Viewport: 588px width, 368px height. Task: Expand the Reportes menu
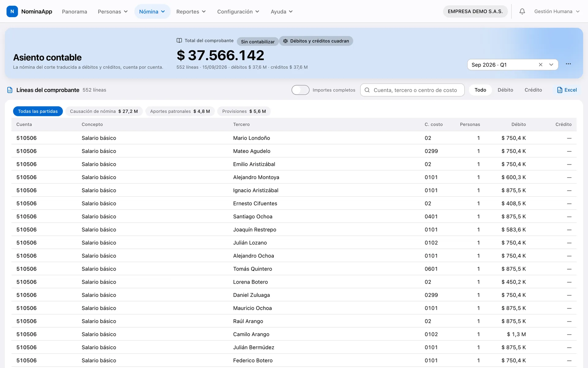[x=191, y=12]
